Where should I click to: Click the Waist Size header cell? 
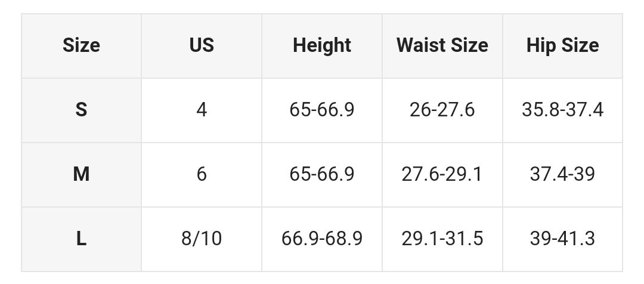tap(442, 45)
